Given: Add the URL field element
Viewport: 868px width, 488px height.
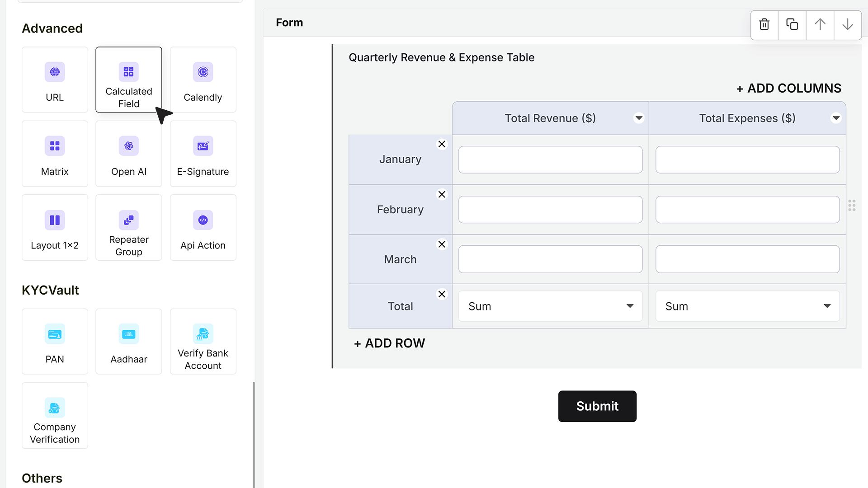Looking at the screenshot, I should [55, 80].
